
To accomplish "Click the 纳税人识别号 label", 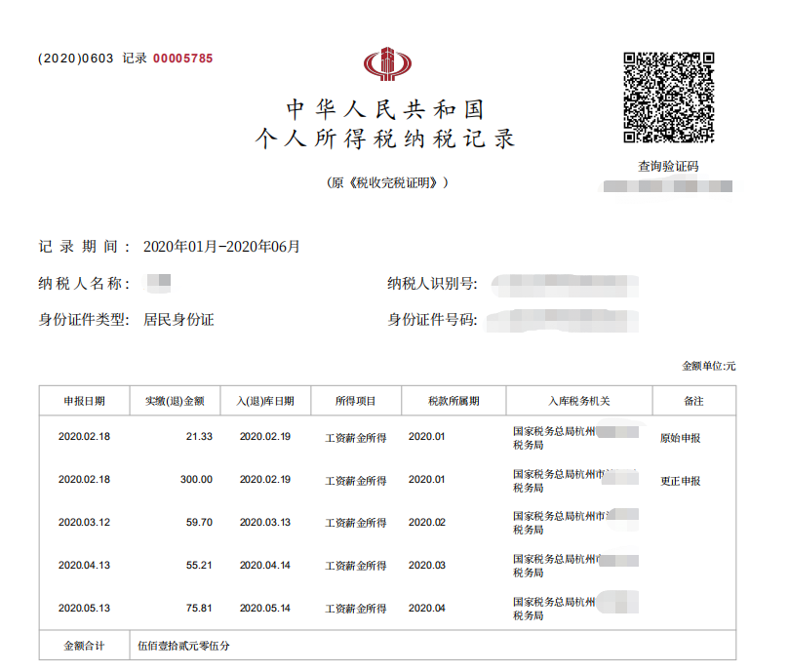I will point(432,284).
